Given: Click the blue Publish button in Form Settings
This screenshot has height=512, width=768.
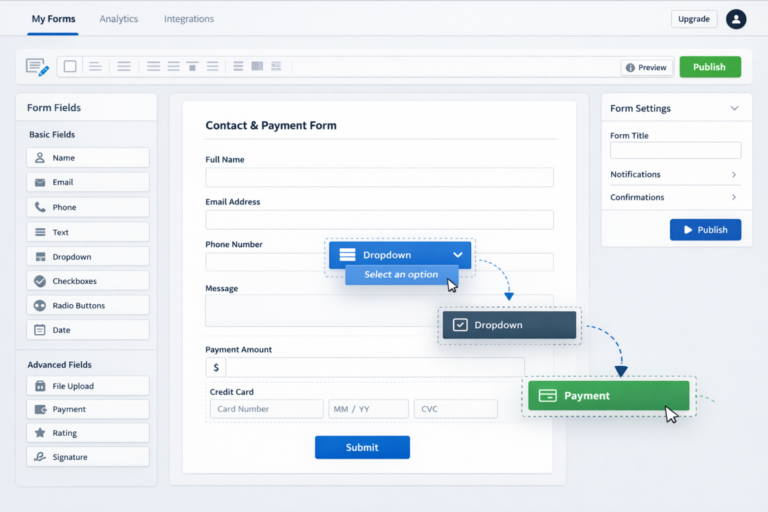Looking at the screenshot, I should pos(705,230).
